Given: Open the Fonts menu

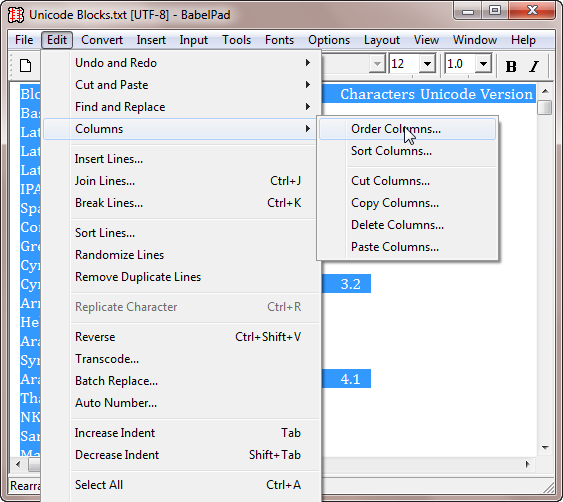Looking at the screenshot, I should [x=279, y=40].
